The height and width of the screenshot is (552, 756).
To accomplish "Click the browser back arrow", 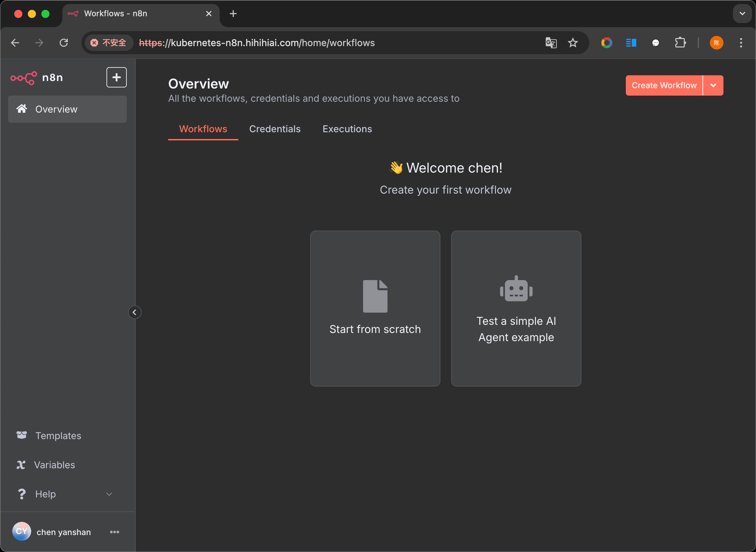I will [x=15, y=43].
